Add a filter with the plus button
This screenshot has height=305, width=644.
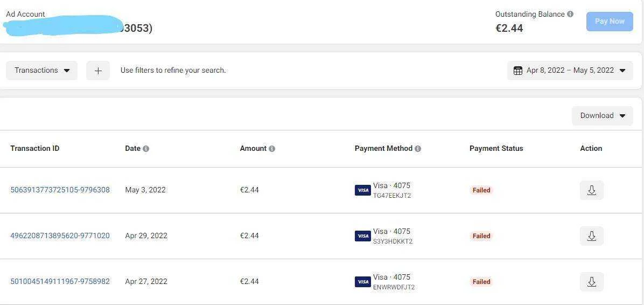tap(98, 71)
